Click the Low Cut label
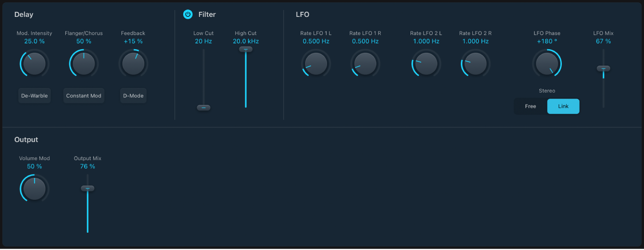 pos(203,33)
